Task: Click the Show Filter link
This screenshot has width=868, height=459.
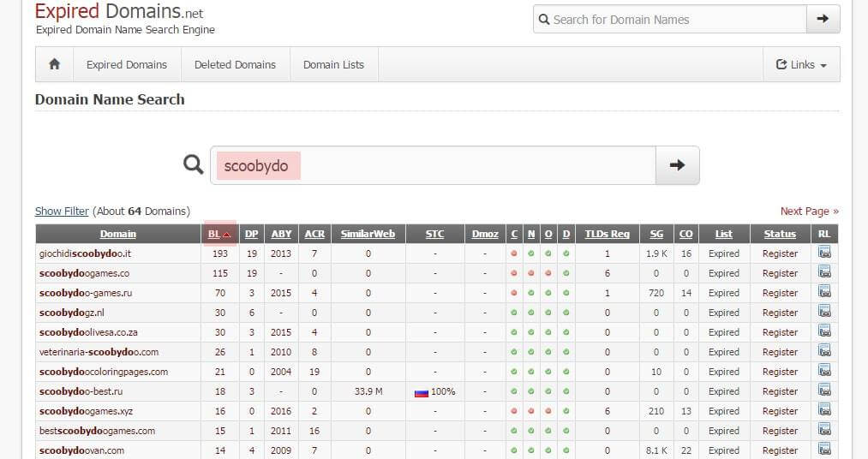Action: (x=62, y=211)
